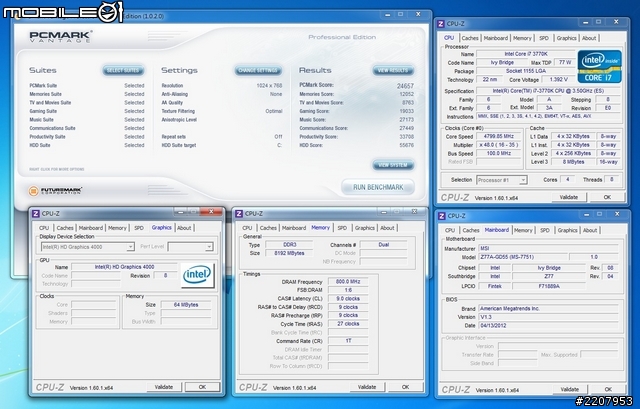Select Caches tab in Memory CPU-Z window
Screen dimensions: 640x409
pyautogui.click(x=268, y=228)
